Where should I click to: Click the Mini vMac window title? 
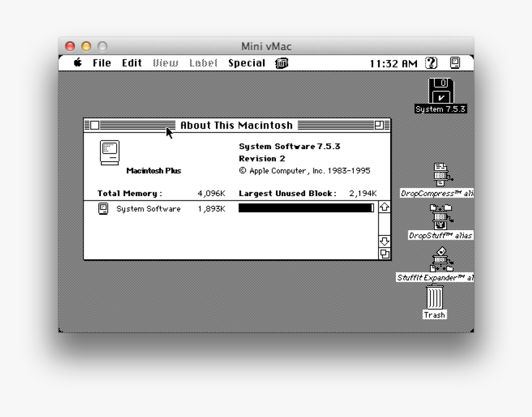tap(267, 46)
